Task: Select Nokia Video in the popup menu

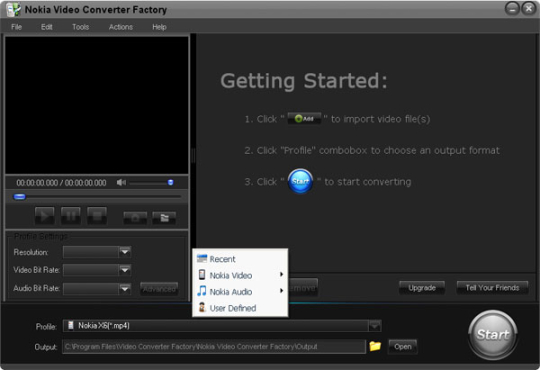Action: [x=240, y=275]
